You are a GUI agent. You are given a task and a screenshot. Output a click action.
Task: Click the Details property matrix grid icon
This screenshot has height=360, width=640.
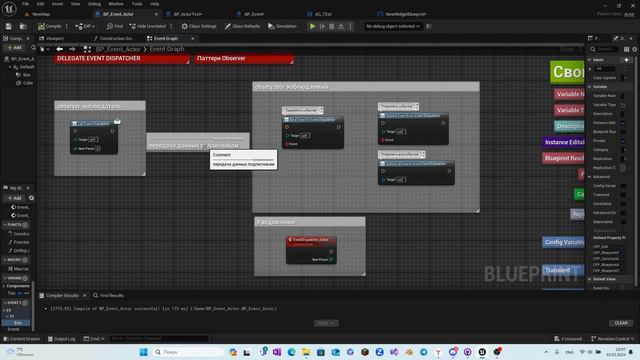627,49
